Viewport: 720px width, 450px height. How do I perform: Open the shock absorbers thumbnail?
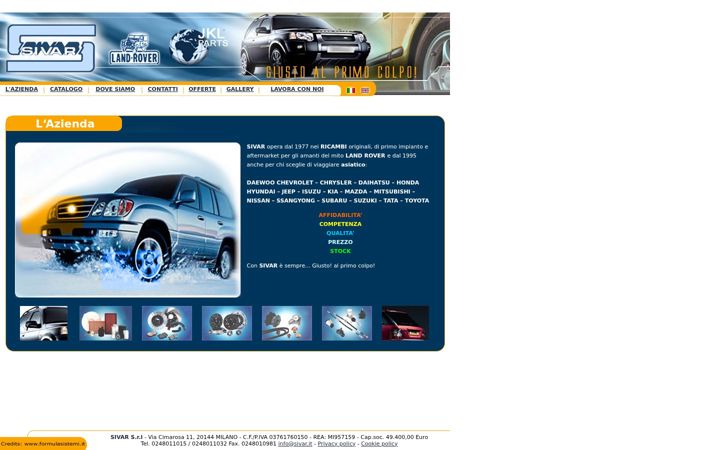[x=347, y=323]
